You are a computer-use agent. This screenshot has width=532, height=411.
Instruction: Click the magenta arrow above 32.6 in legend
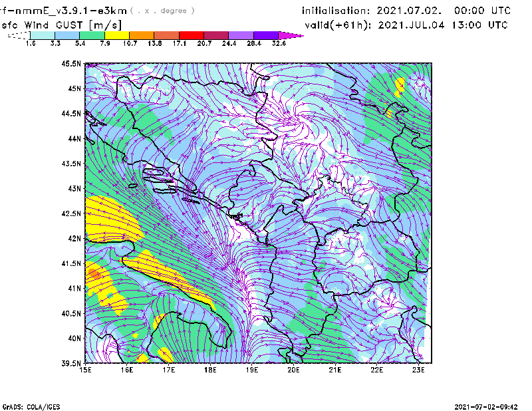[291, 35]
